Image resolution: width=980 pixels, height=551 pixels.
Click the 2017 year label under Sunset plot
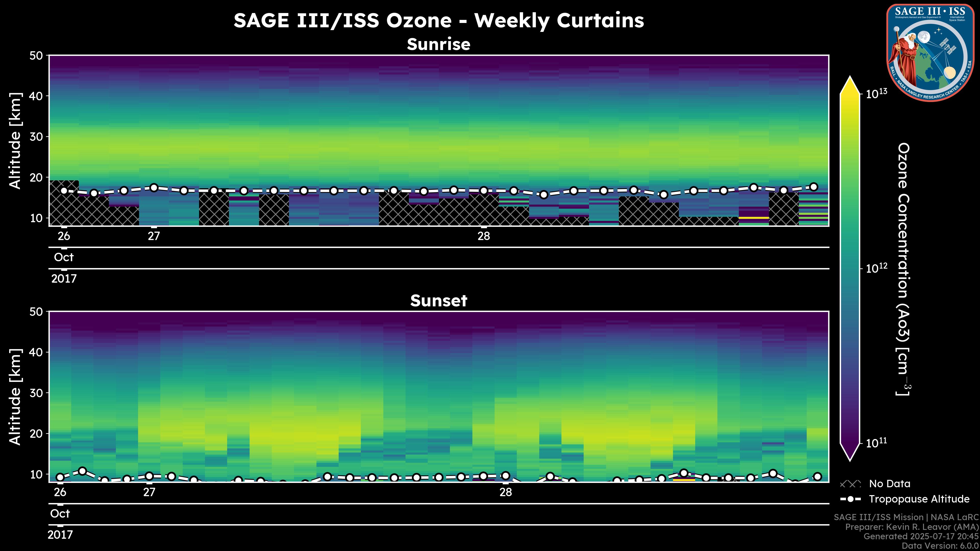[60, 535]
